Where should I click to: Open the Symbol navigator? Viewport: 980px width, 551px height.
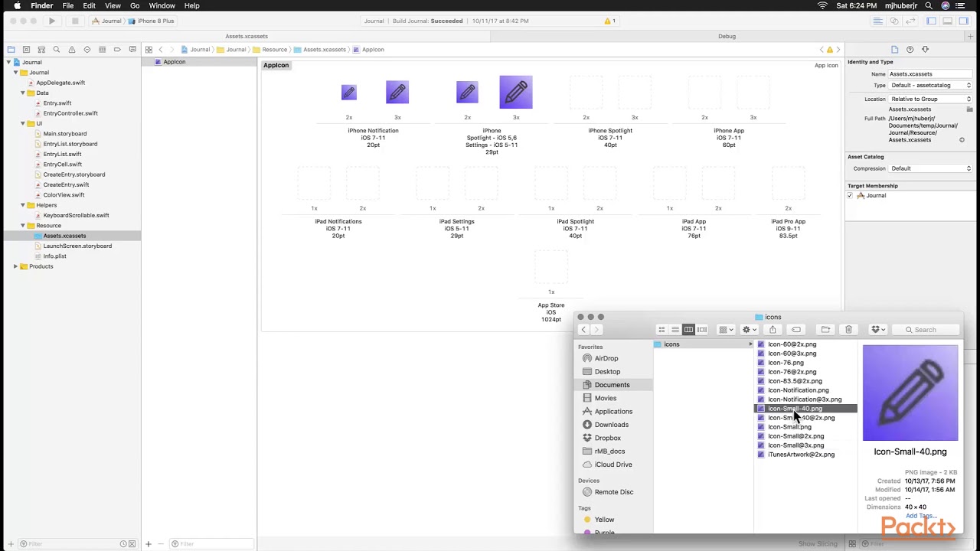point(41,50)
